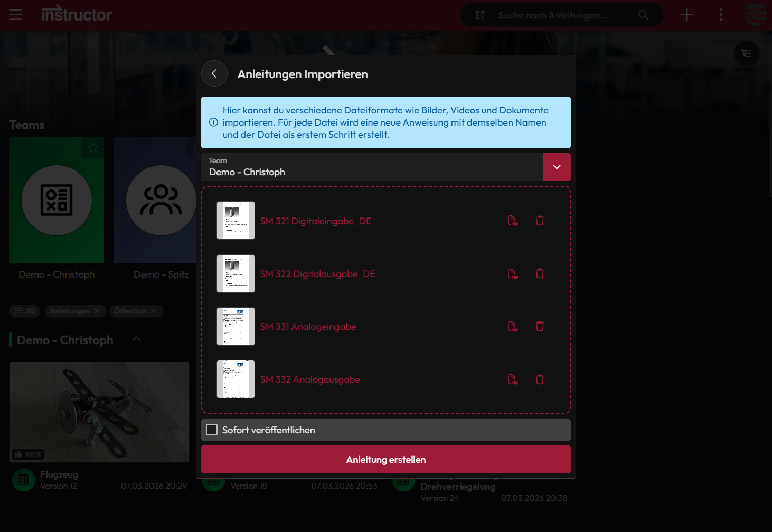
Task: Collapse the Demo - Christoph section
Action: point(136,339)
